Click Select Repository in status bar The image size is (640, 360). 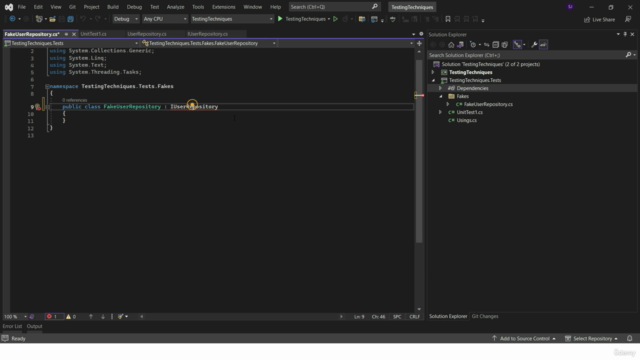point(591,339)
